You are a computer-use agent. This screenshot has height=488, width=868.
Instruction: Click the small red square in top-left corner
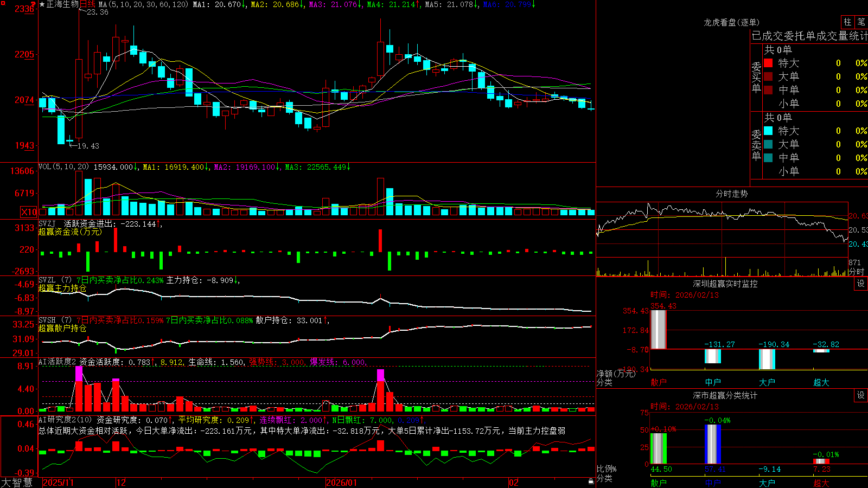click(2, 3)
